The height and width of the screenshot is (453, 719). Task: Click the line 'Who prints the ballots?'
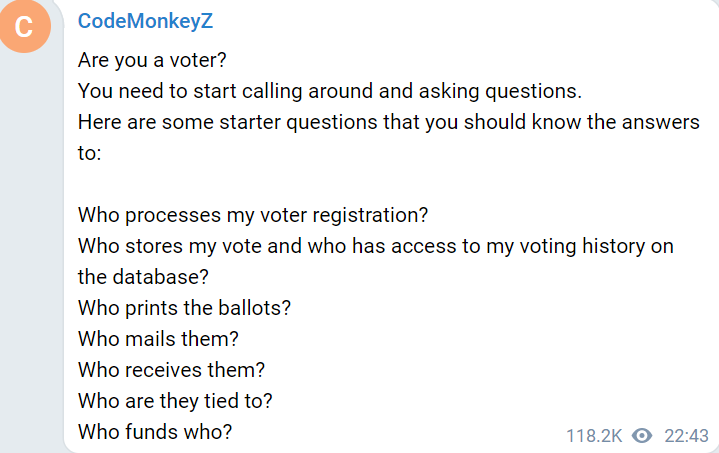(184, 308)
